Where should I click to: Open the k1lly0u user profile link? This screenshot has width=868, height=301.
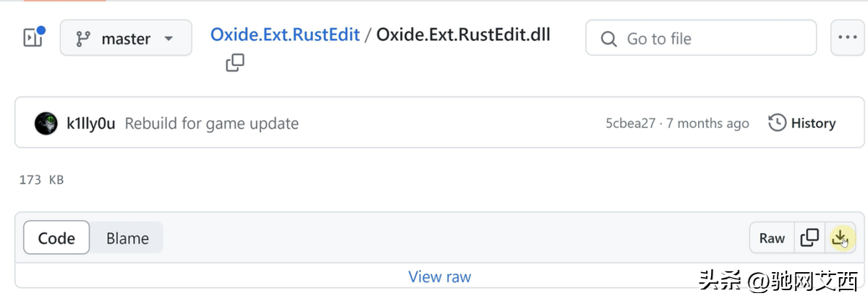click(x=90, y=124)
